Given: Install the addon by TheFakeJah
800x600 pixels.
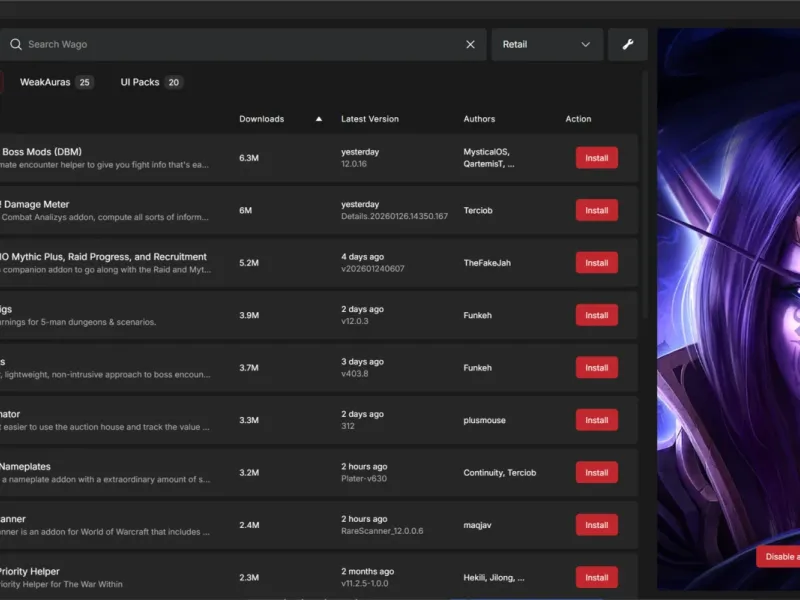Looking at the screenshot, I should point(596,263).
